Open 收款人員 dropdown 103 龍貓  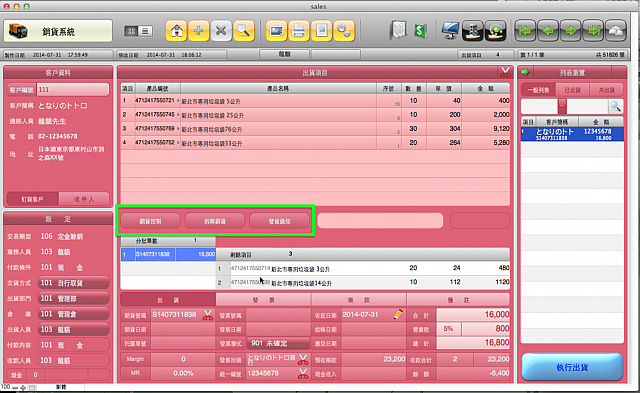coord(73,360)
